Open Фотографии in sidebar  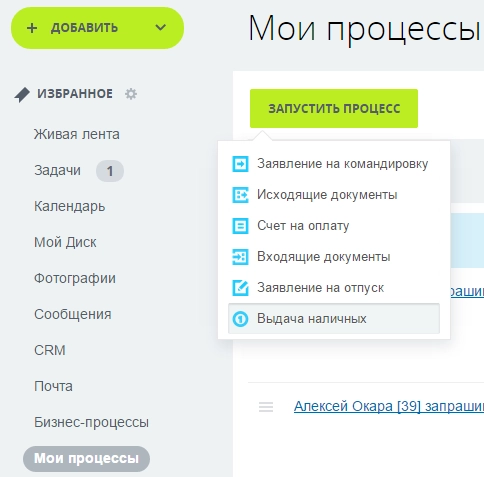pos(75,278)
